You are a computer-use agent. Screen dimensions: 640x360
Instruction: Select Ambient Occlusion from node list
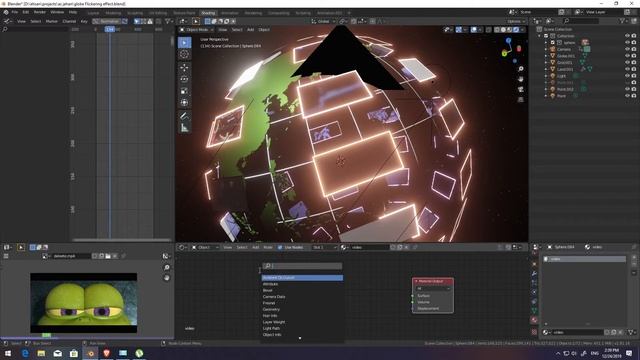pos(302,278)
